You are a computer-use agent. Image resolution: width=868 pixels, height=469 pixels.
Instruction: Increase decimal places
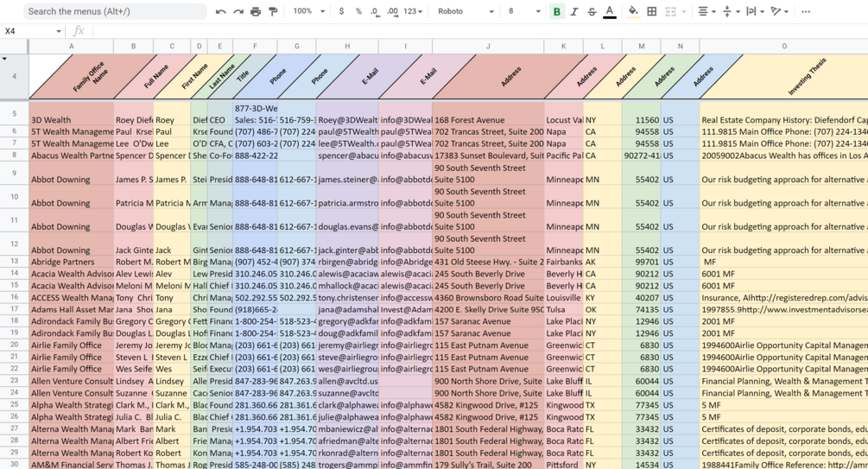[392, 11]
